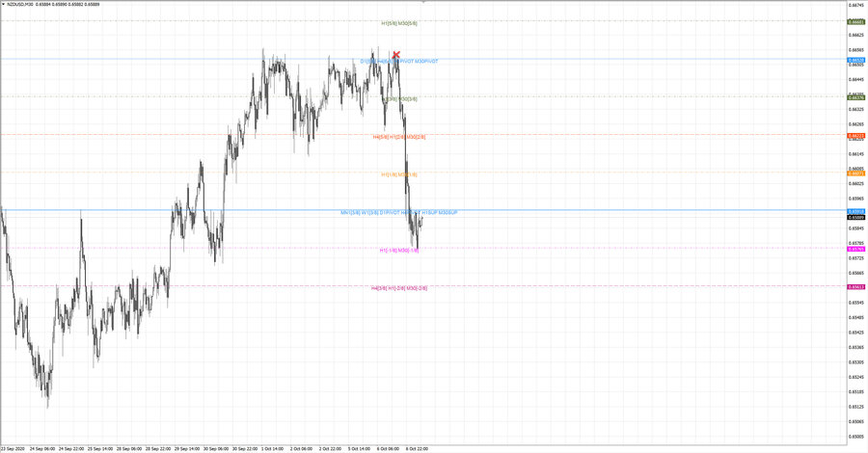Click the 'H4[3/8] H1[-2/8] M30[-2/8]' pink label
This screenshot has height=453, width=868.
399,288
